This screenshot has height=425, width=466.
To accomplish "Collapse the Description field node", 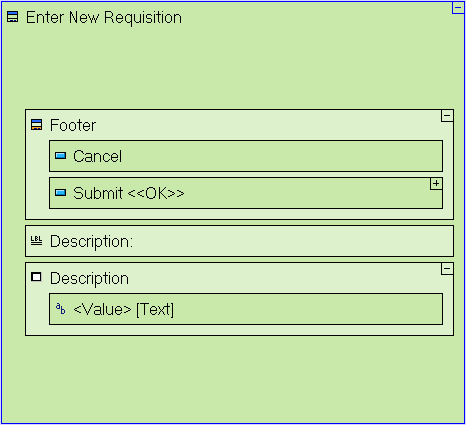I will tap(447, 269).
